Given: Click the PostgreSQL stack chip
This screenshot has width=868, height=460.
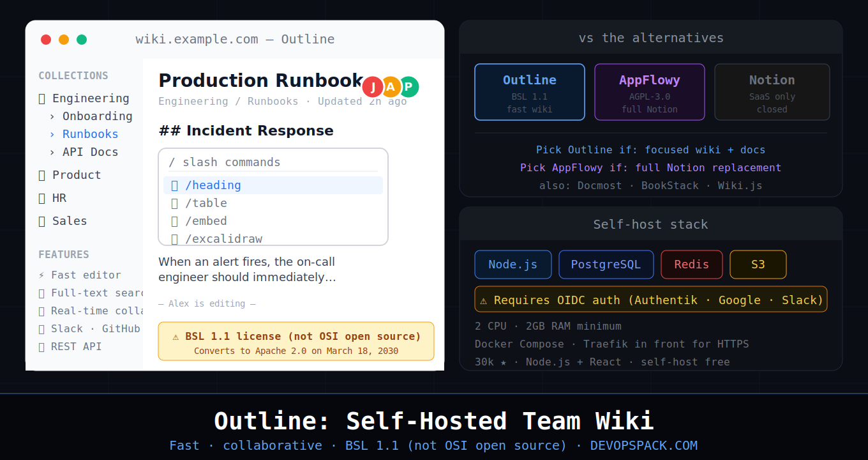Looking at the screenshot, I should pos(606,264).
